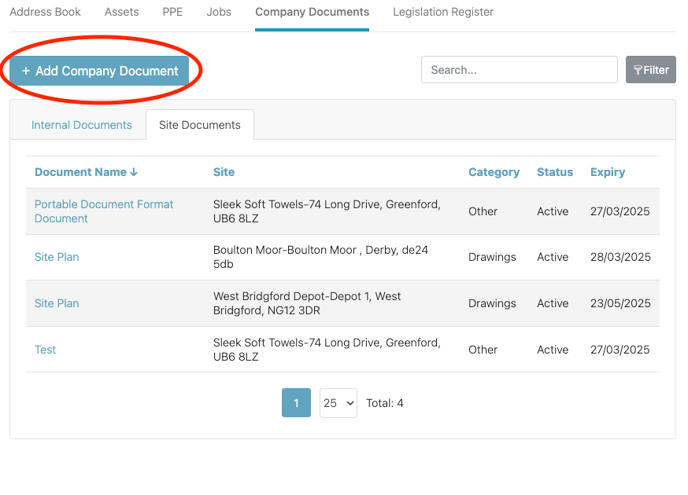Click Drawings category in Boulton Moor row
The width and height of the screenshot is (688, 495).
[492, 257]
